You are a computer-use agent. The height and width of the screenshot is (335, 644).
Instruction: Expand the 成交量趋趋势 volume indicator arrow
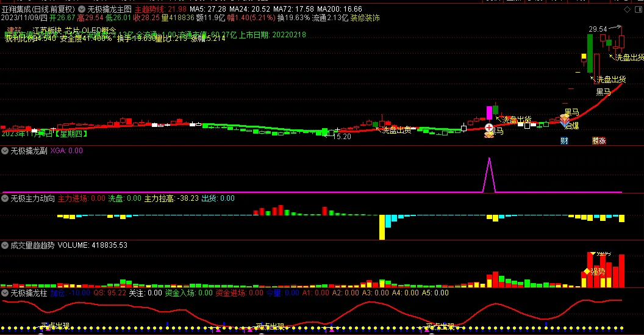click(x=5, y=245)
